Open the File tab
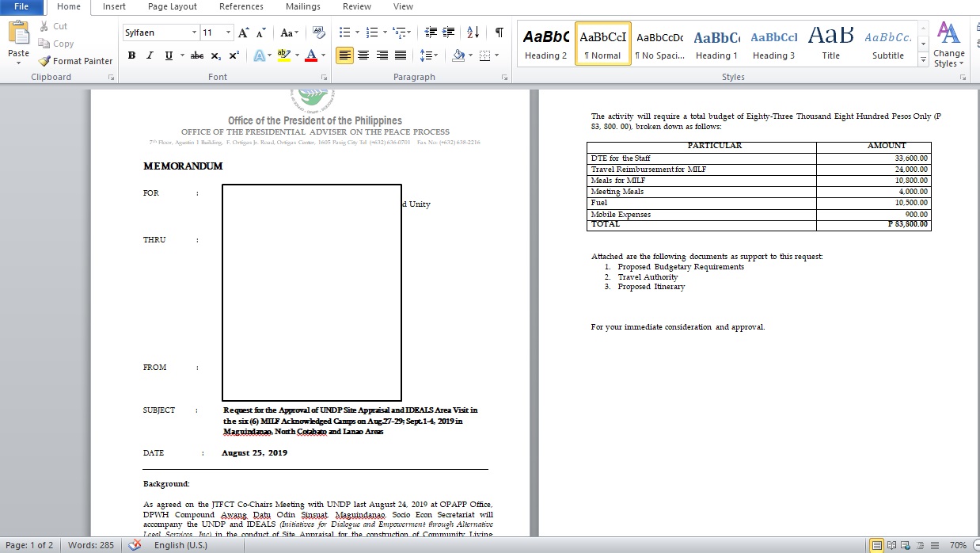The width and height of the screenshot is (980, 553). click(x=21, y=6)
